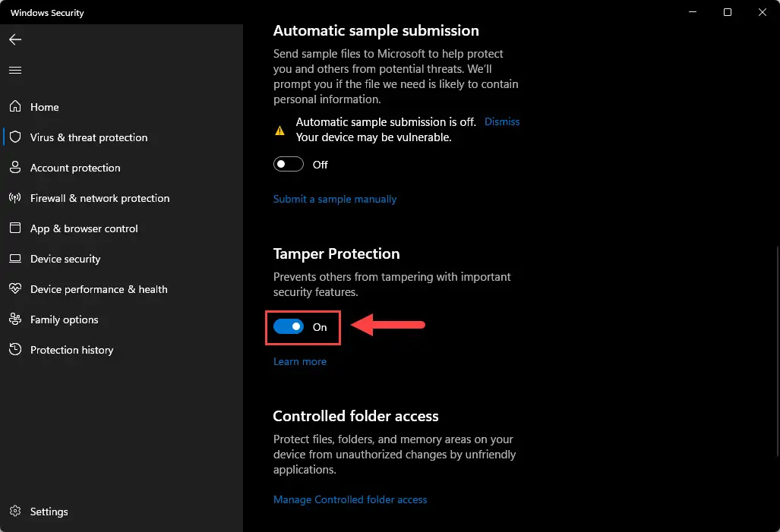Click the Account protection person icon
Image resolution: width=780 pixels, height=532 pixels.
15,167
